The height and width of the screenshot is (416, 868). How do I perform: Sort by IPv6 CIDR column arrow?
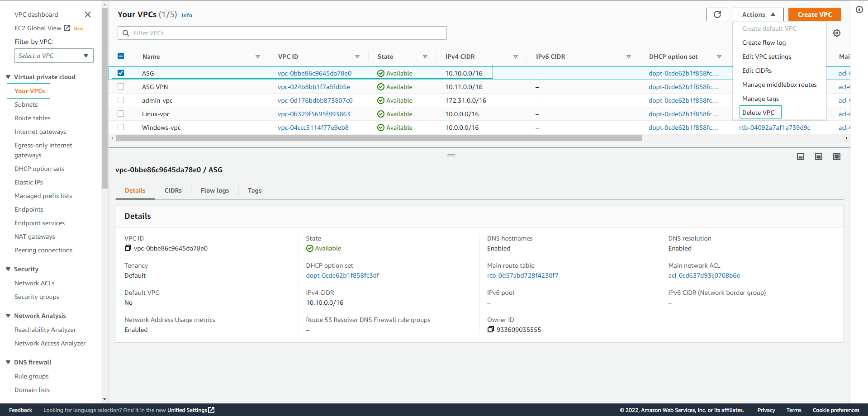point(629,57)
